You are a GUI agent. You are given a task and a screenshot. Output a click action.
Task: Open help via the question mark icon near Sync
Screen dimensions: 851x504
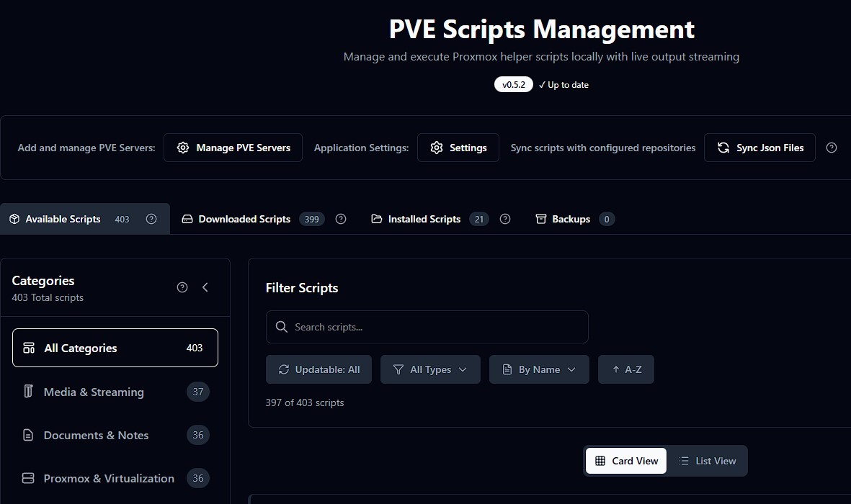tap(832, 148)
